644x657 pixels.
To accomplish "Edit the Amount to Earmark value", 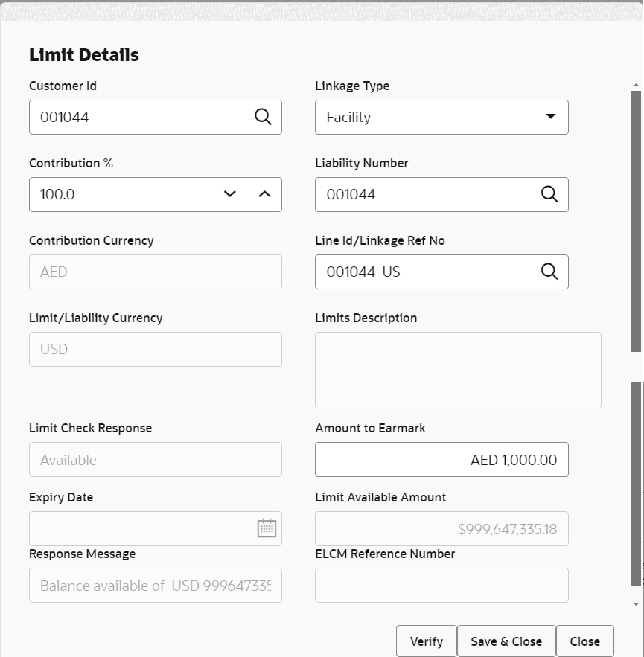I will pos(441,459).
